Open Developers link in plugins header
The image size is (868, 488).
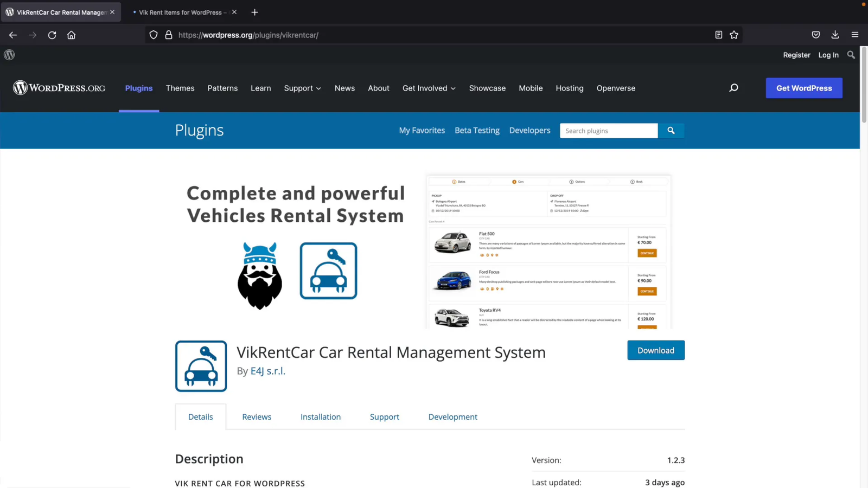[529, 130]
